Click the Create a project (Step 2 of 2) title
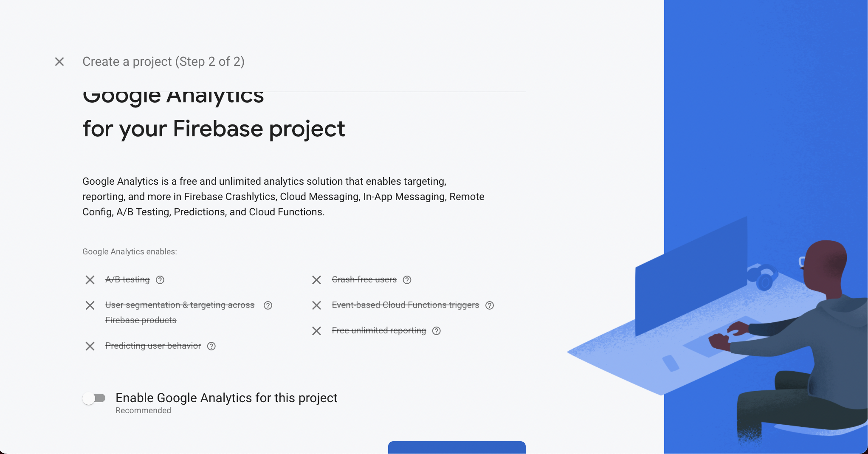The width and height of the screenshot is (868, 454). 163,62
